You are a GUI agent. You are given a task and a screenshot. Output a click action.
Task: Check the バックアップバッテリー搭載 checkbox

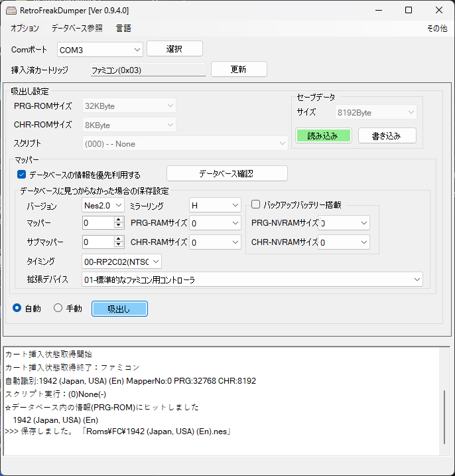(256, 204)
